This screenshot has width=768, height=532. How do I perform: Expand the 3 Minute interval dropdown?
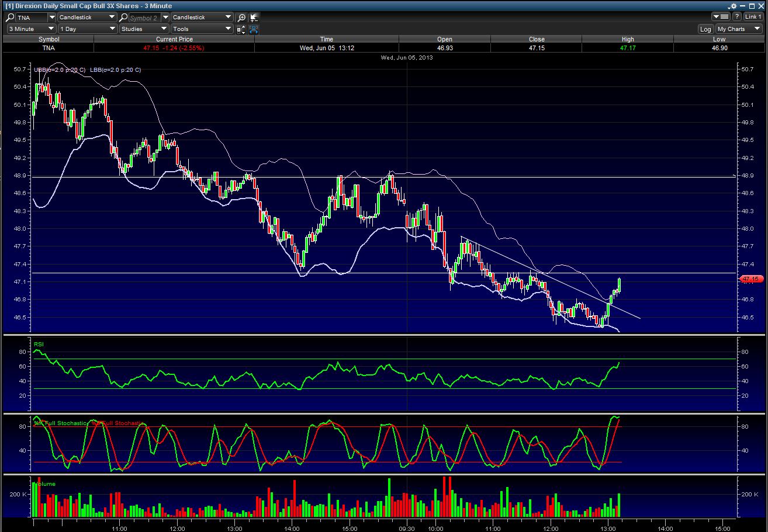pos(32,29)
